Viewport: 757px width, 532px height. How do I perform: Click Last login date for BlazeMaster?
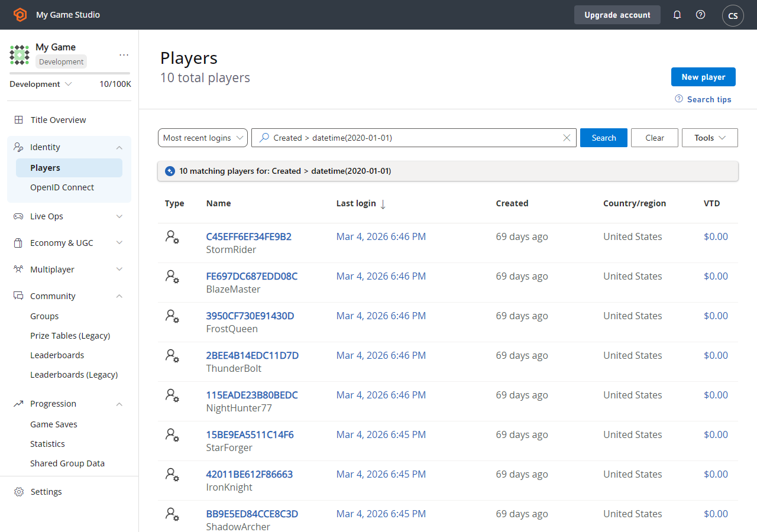point(381,276)
